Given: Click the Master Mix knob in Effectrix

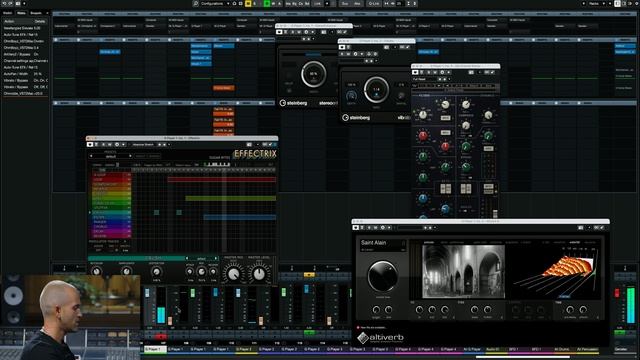Looking at the screenshot, I should pyautogui.click(x=233, y=274).
